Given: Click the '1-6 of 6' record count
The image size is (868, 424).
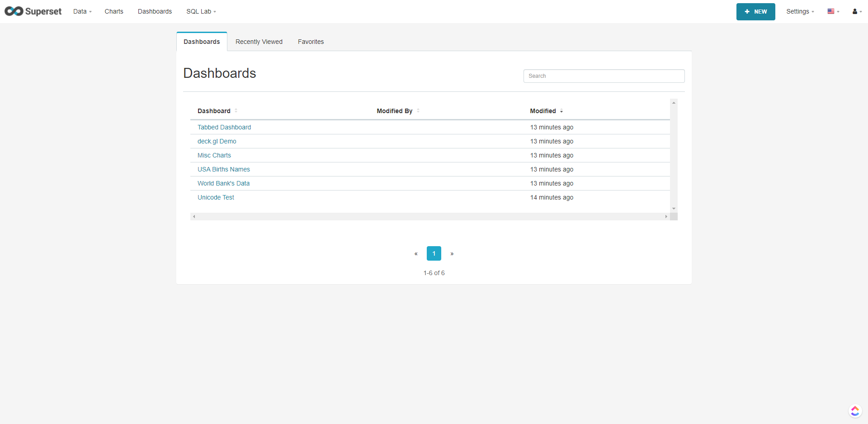Looking at the screenshot, I should (x=434, y=273).
